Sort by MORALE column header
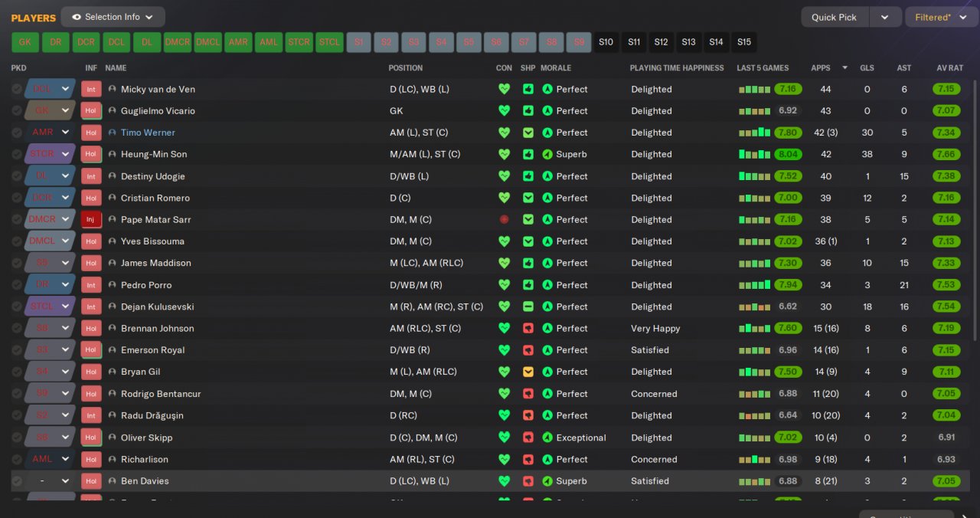 coord(556,68)
